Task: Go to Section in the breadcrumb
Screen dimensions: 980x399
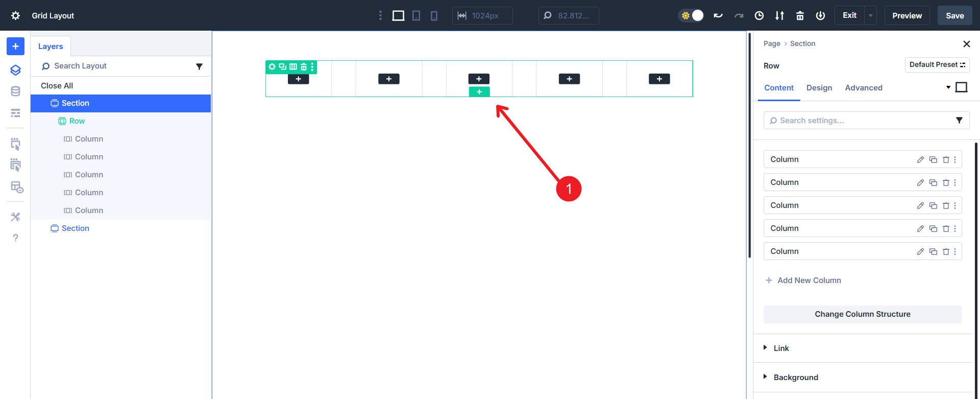Action: point(802,43)
